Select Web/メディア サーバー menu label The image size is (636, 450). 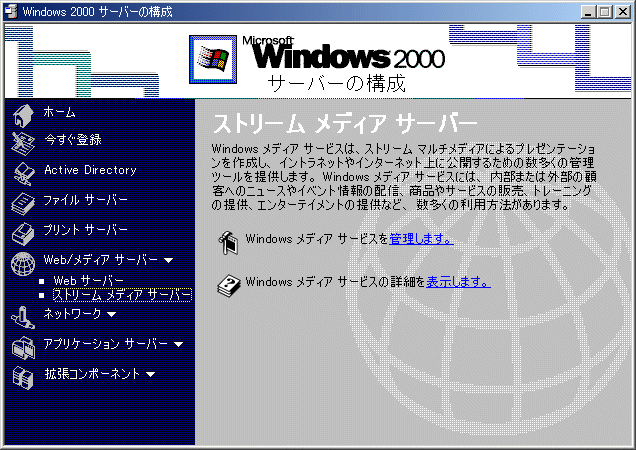pos(101,260)
